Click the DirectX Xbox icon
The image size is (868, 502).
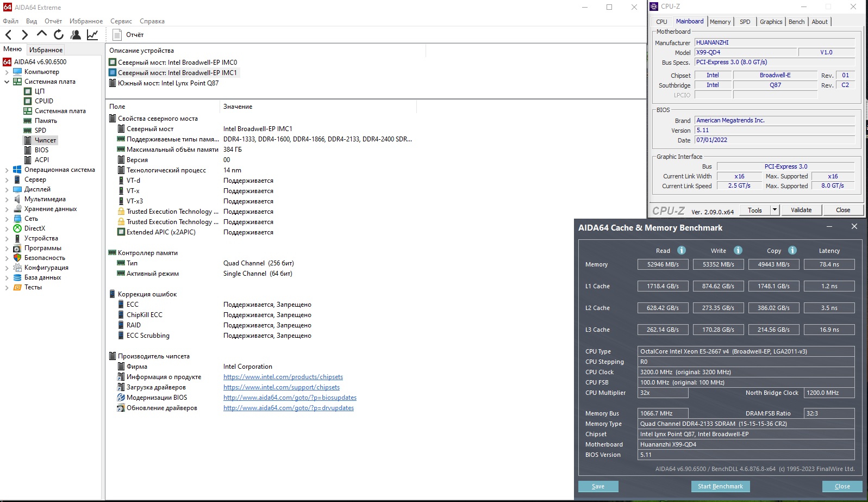(17, 228)
